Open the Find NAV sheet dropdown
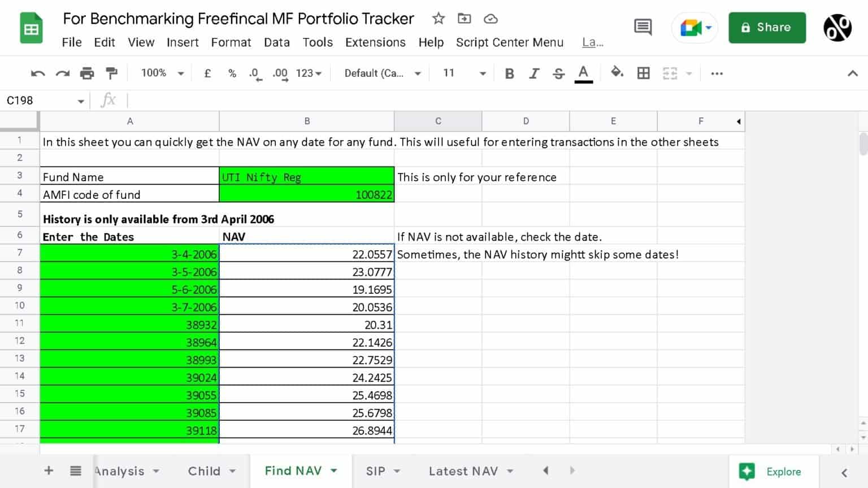The image size is (868, 488). click(x=333, y=470)
